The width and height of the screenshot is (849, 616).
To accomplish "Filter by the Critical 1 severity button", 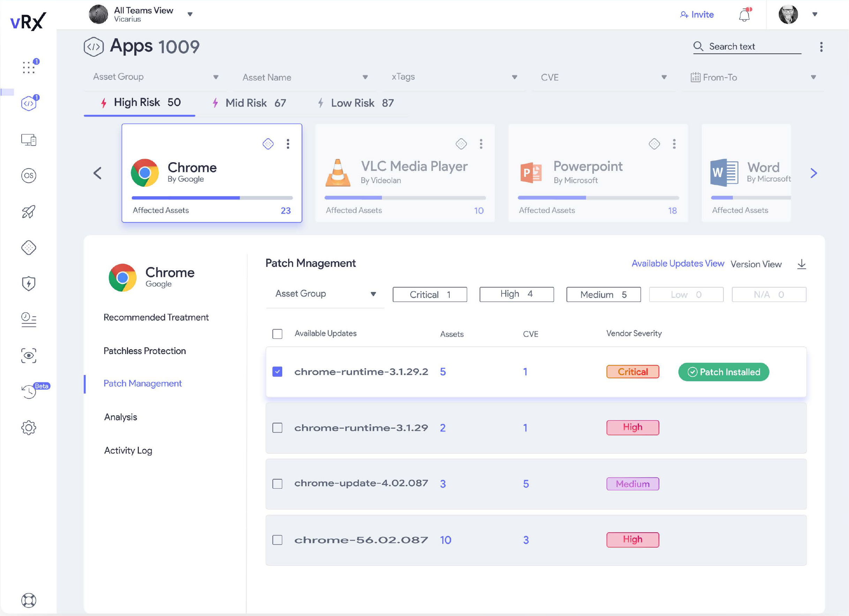I will [429, 294].
